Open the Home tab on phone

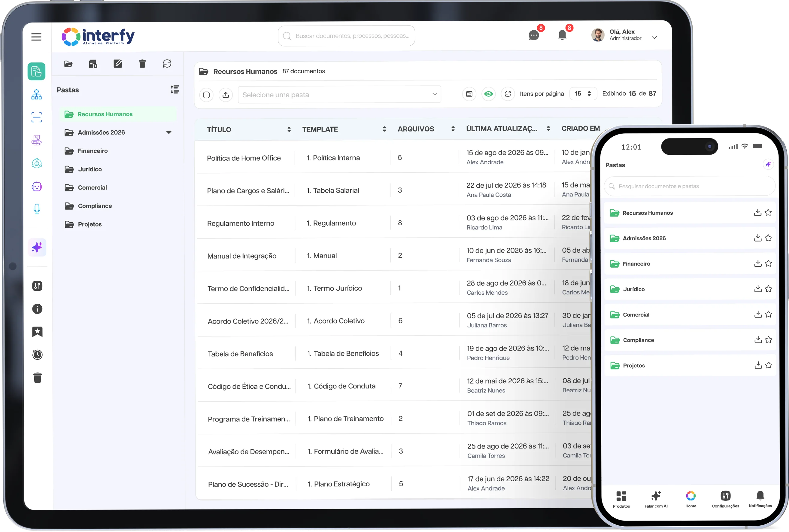tap(690, 500)
